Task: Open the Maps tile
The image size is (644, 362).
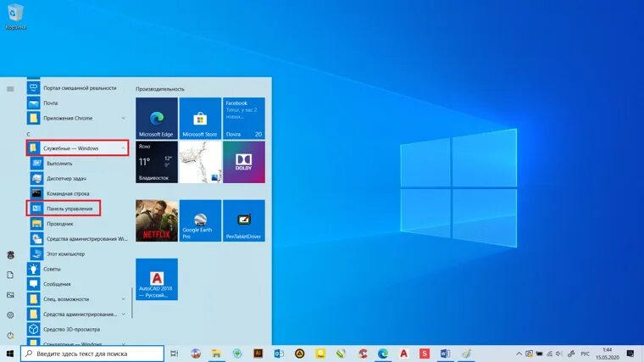Action: (200, 162)
